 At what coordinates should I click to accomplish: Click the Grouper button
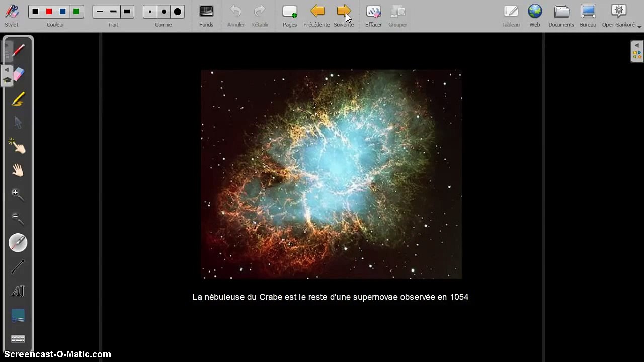pyautogui.click(x=397, y=16)
